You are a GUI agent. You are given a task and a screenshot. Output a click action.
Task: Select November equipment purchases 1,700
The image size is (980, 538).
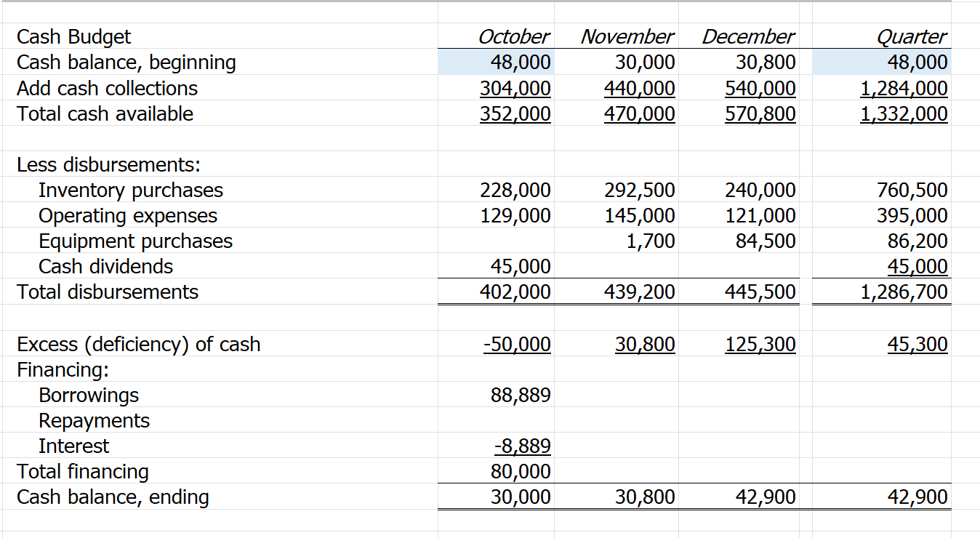click(651, 241)
